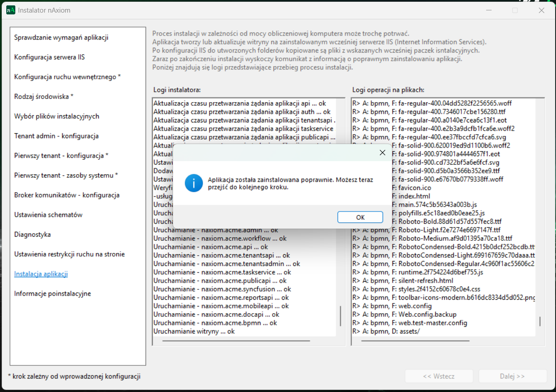Click vertical scrollbar of file operations log
The width and height of the screenshot is (556, 392).
click(540, 321)
